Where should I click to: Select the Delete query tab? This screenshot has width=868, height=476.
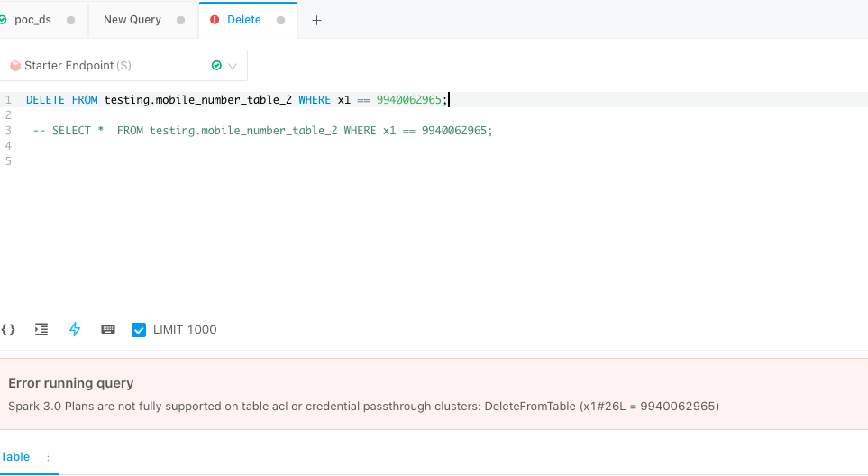click(x=243, y=20)
